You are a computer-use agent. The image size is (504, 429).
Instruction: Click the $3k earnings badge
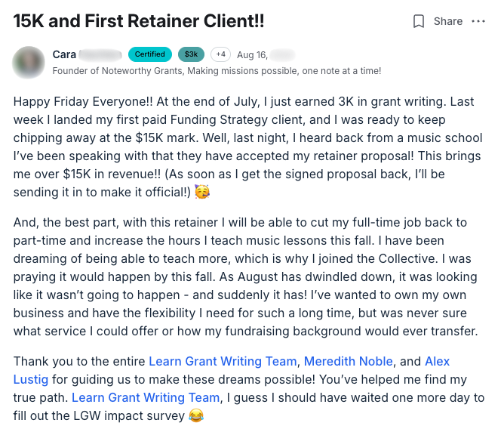[x=191, y=54]
